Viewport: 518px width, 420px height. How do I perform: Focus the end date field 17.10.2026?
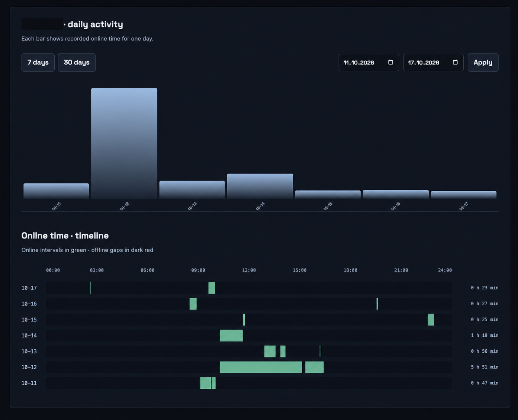(433, 62)
